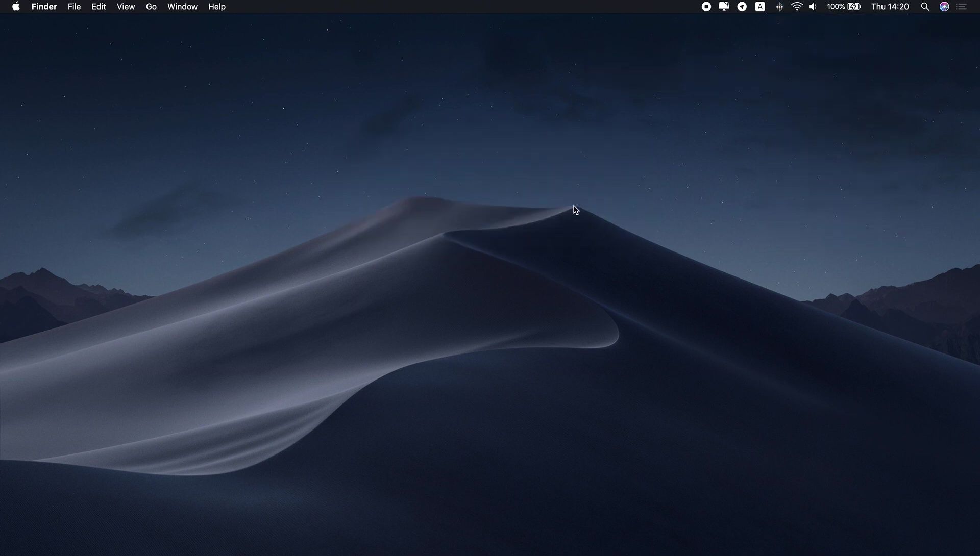Open the Help menu
This screenshot has height=556, width=980.
pos(216,7)
